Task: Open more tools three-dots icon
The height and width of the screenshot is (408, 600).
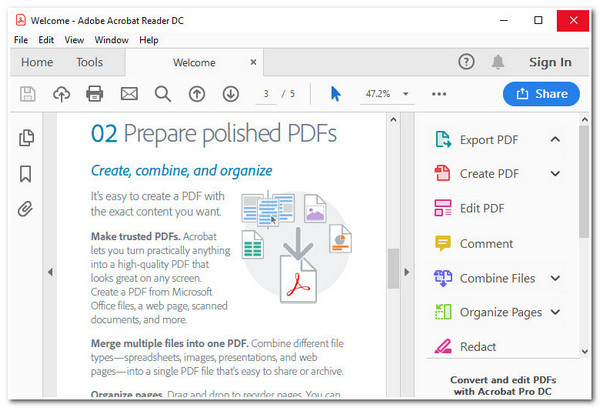Action: coord(439,94)
